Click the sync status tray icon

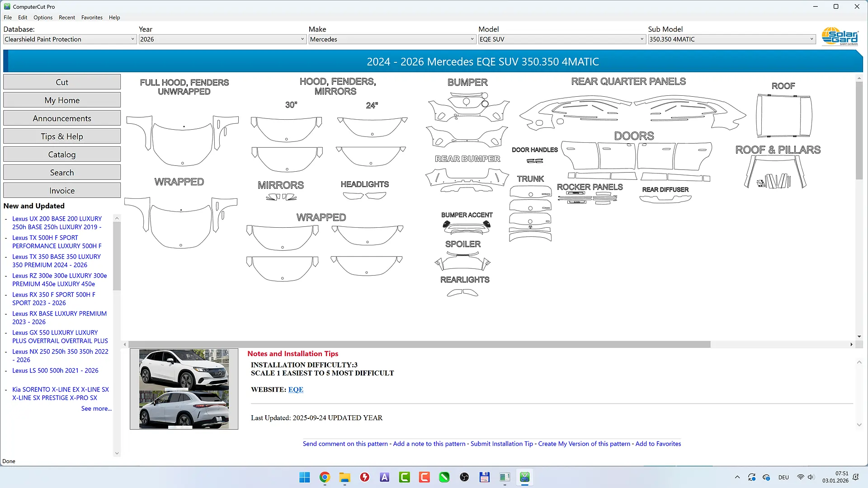(x=752, y=477)
